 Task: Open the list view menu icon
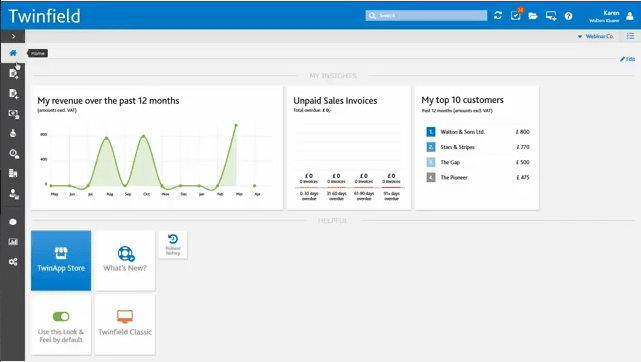(x=630, y=36)
